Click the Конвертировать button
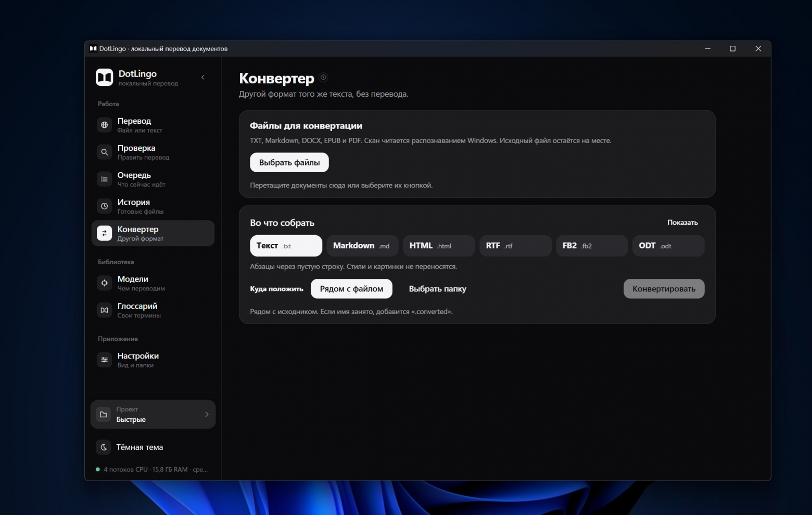812x515 pixels. coord(664,289)
